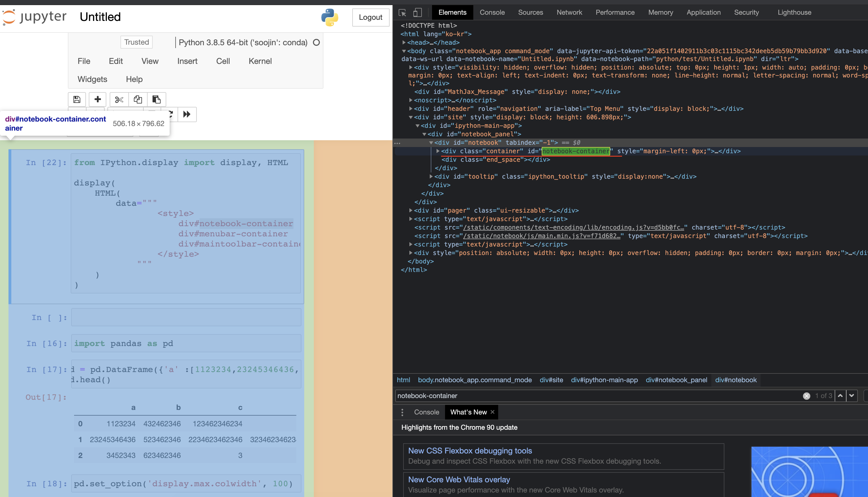Switch to the Network tab
This screenshot has height=497, width=868.
coord(569,12)
